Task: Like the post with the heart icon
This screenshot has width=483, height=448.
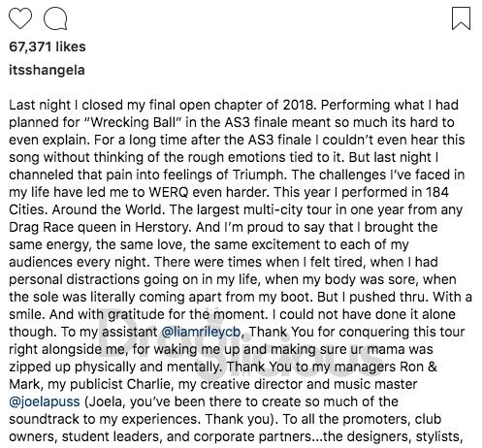Action: pos(20,18)
